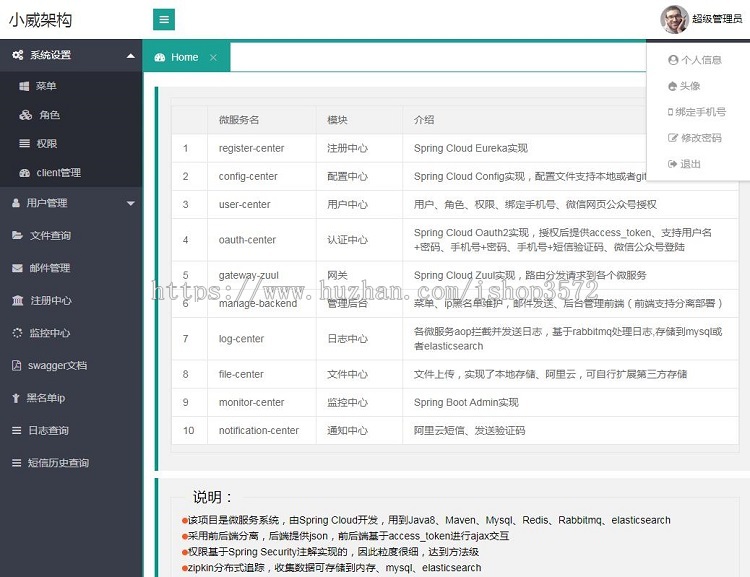The image size is (750, 577).
Task: Click the 注册中心 bank icon
Action: pyautogui.click(x=18, y=300)
